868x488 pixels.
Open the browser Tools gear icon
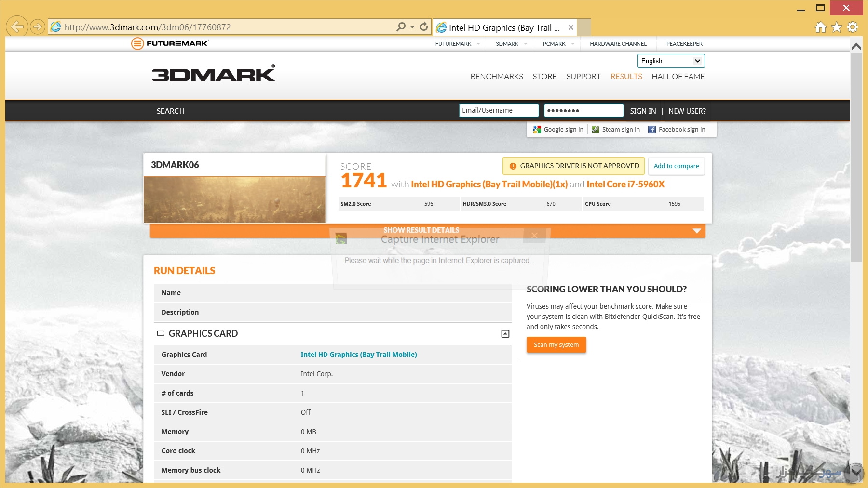853,27
